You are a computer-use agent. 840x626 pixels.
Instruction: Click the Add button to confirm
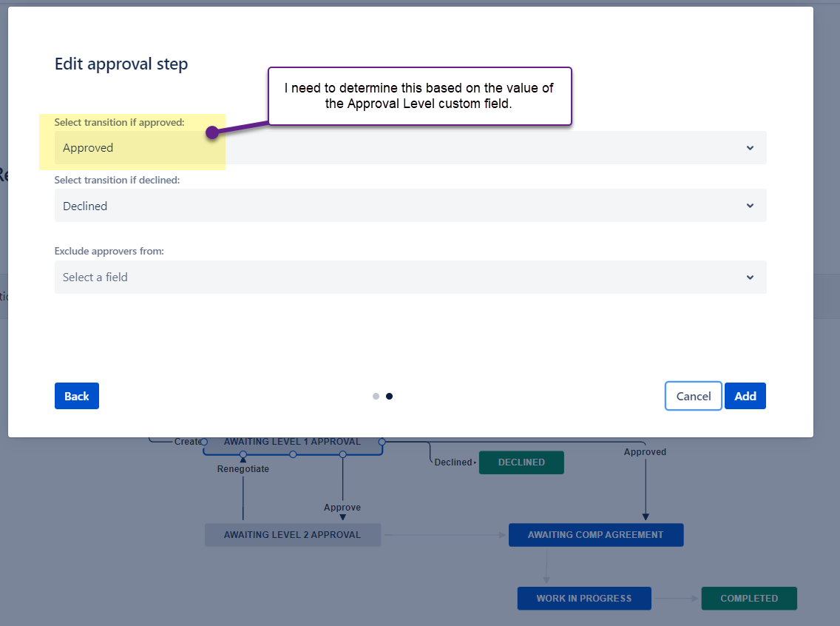click(745, 396)
